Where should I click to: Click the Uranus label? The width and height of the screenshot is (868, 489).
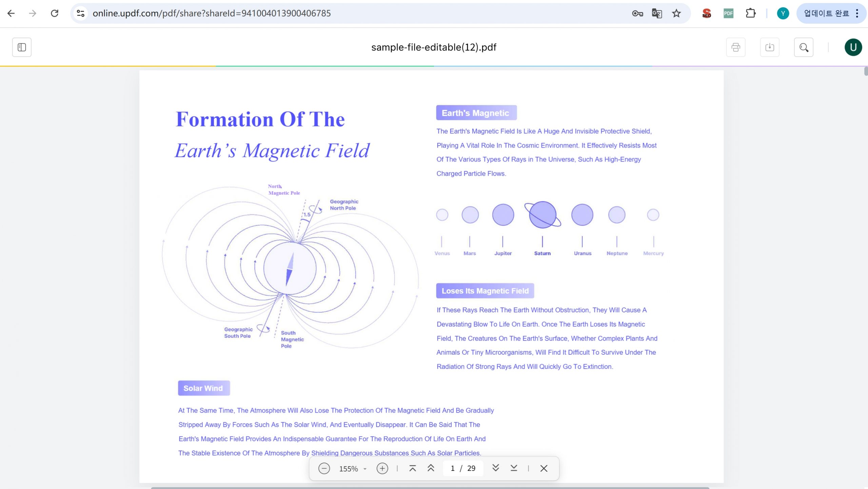point(583,253)
